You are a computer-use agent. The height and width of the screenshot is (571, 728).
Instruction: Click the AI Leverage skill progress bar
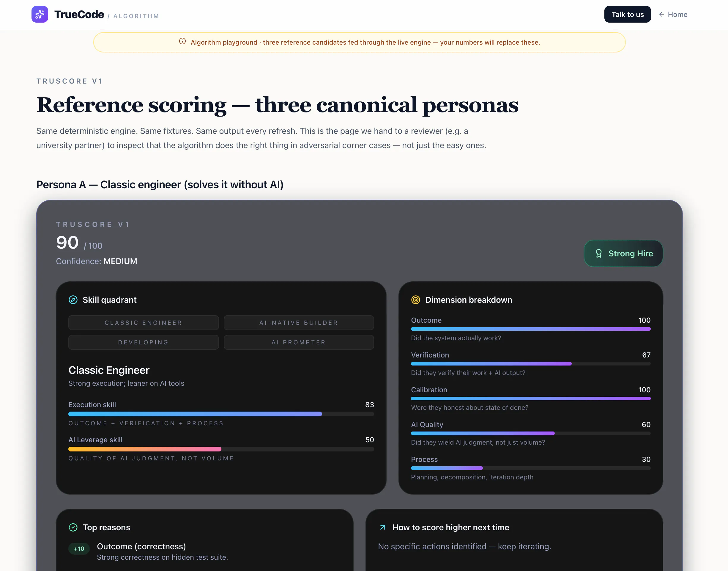click(x=221, y=449)
